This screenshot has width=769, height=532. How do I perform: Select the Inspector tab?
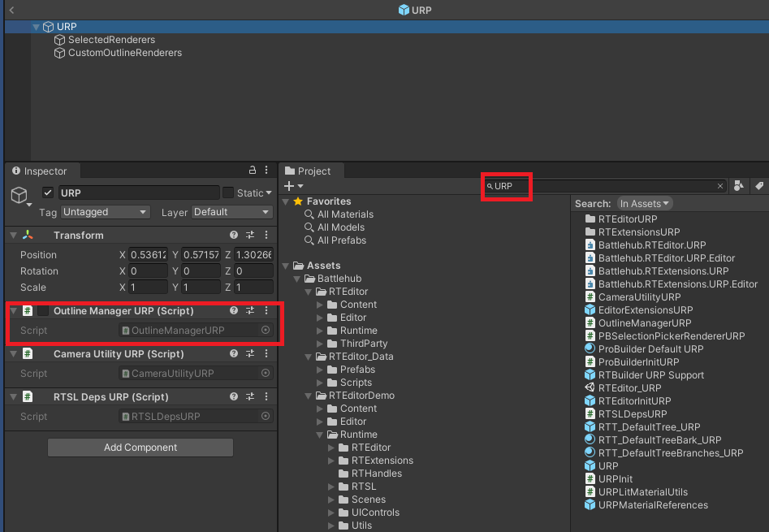click(41, 171)
